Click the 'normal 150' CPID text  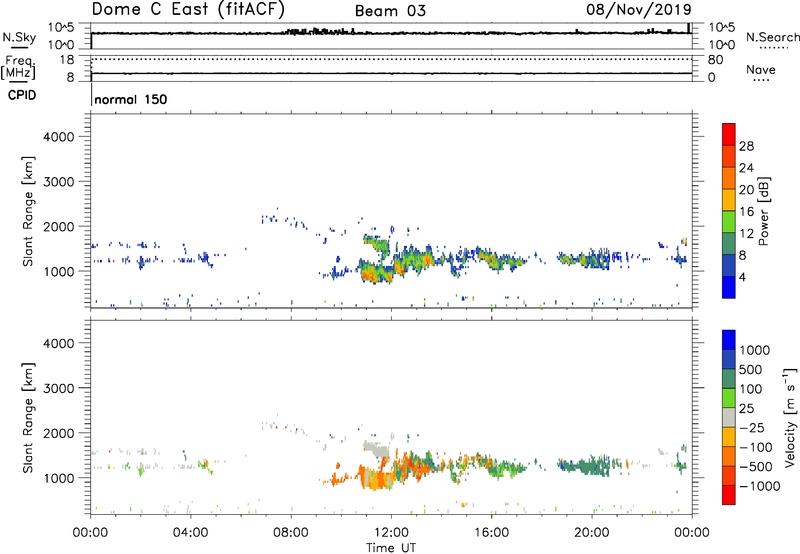[x=131, y=99]
